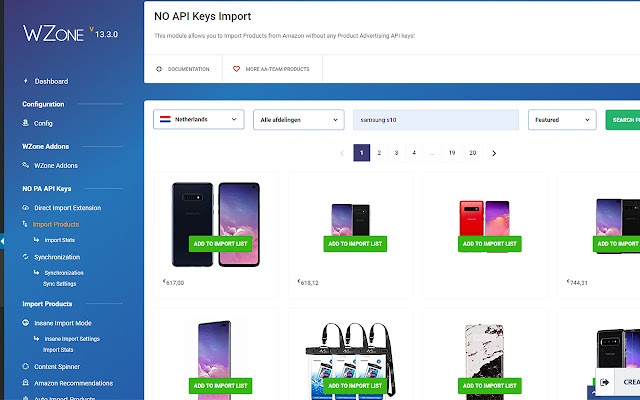Click the Content Spinner icon
Screen dimensions: 640x400
point(25,367)
